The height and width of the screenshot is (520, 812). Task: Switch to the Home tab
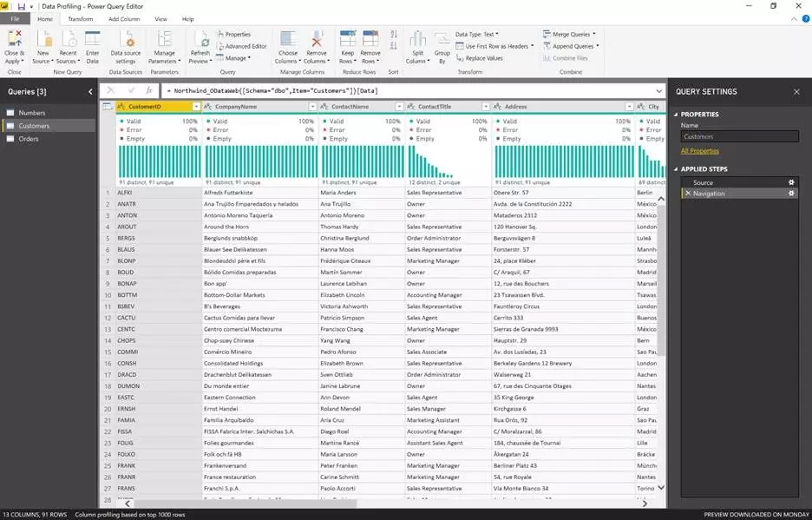coord(45,18)
